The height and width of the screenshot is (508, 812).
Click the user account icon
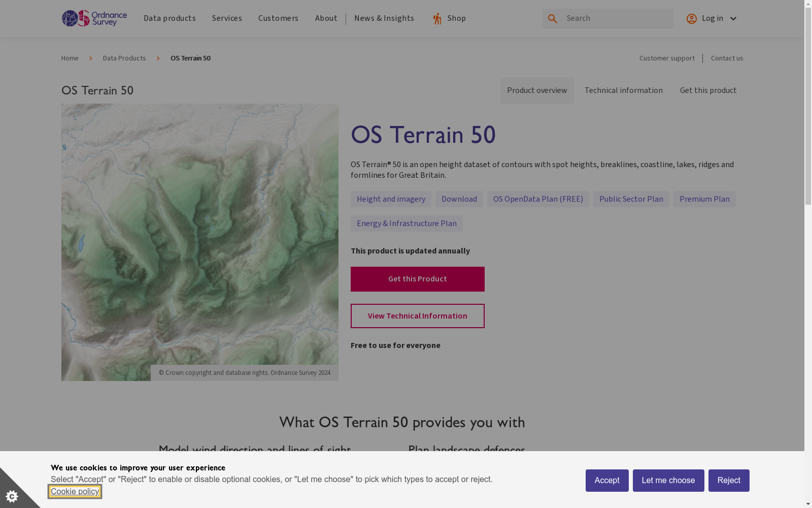691,19
